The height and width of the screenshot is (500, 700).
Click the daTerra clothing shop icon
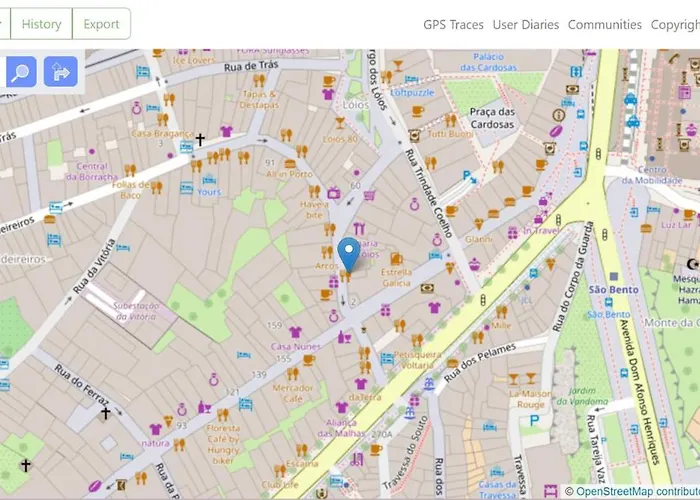(x=361, y=383)
